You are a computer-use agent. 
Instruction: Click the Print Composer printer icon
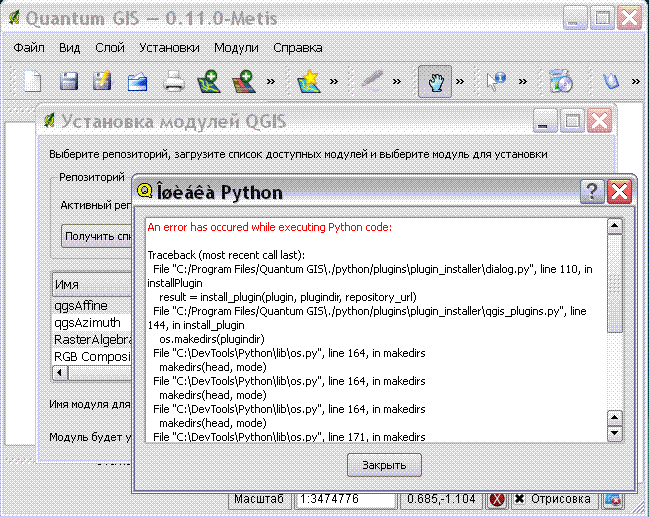pos(174,82)
